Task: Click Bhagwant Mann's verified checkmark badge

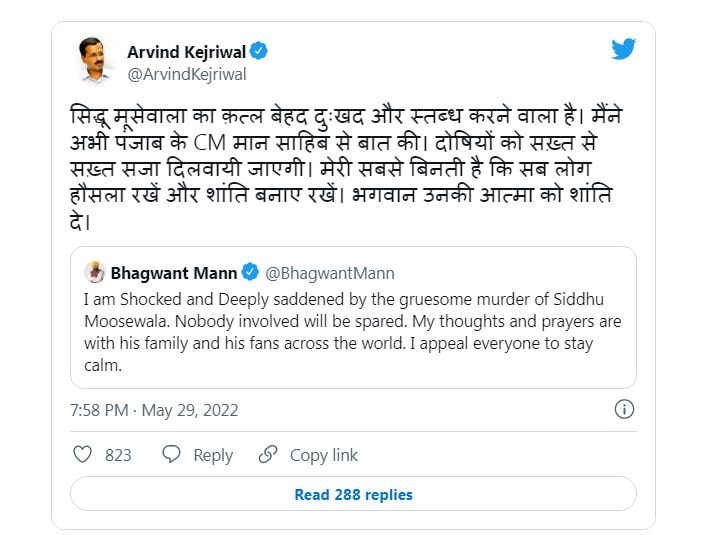Action: click(250, 272)
